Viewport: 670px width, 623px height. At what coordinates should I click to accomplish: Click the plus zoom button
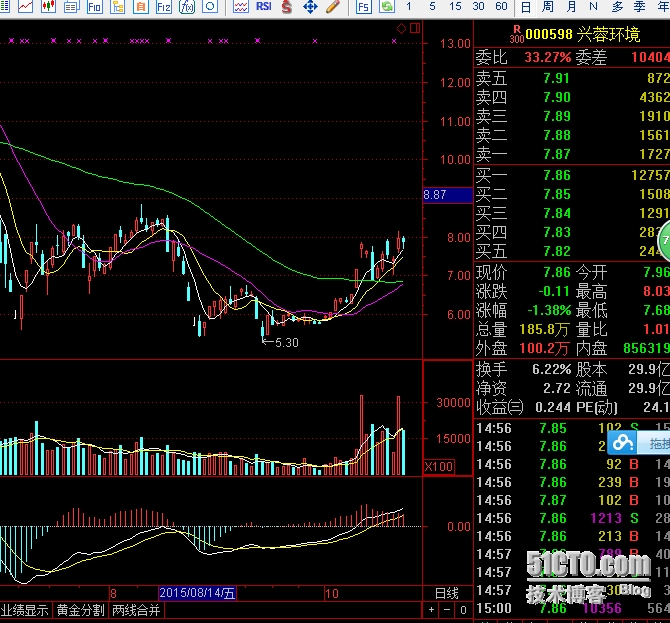pyautogui.click(x=432, y=610)
